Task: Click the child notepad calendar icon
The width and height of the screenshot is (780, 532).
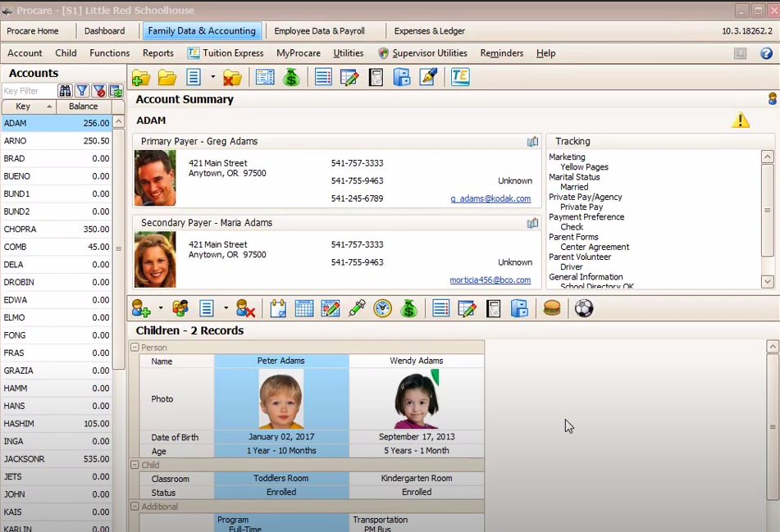Action: pos(278,309)
